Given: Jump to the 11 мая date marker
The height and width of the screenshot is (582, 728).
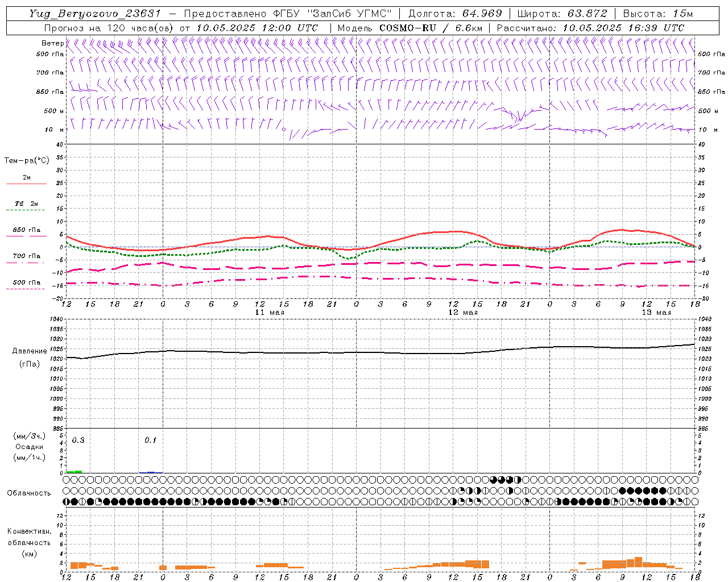Looking at the screenshot, I should tap(270, 313).
